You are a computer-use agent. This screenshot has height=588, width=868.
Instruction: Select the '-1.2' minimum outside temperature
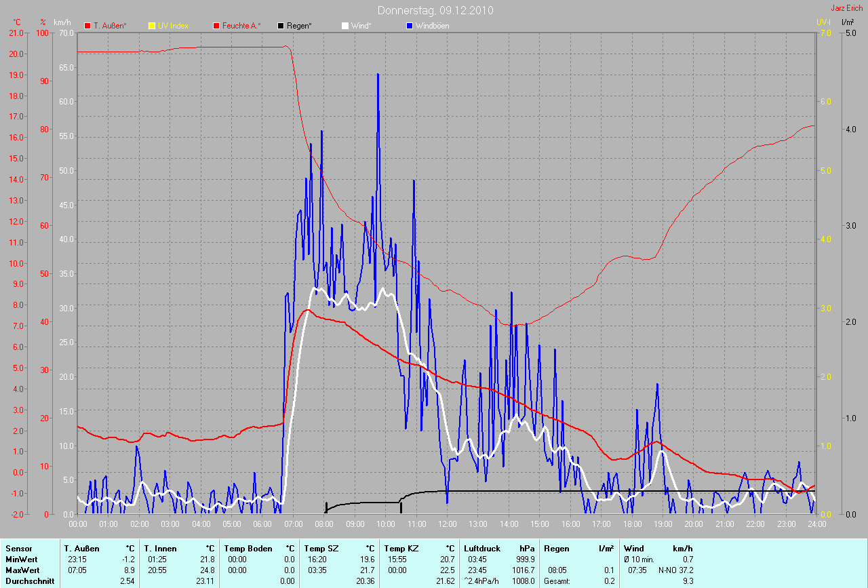(x=129, y=560)
